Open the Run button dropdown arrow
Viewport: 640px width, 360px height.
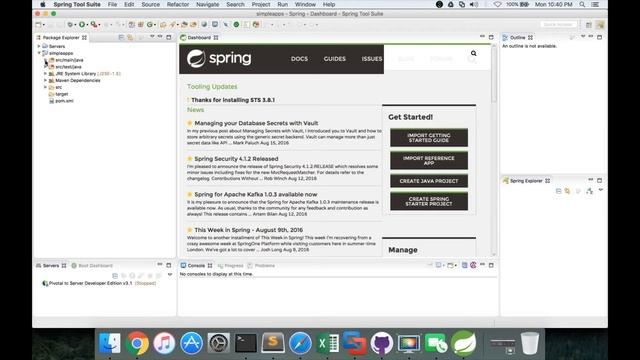[87, 25]
